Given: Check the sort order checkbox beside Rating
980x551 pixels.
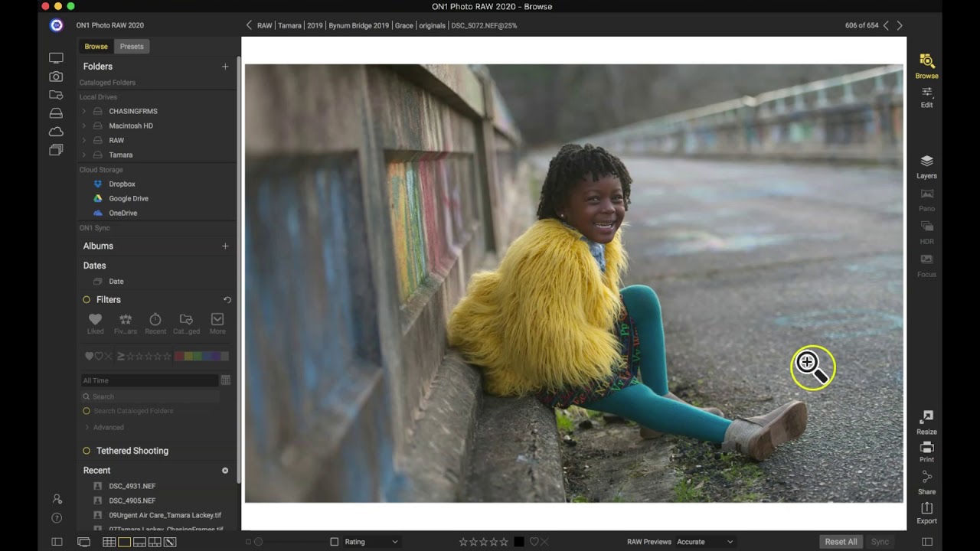Looking at the screenshot, I should (334, 542).
